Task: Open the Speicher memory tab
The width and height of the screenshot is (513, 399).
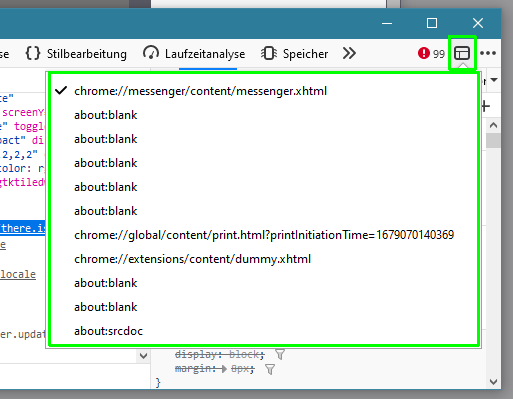Action: [x=294, y=54]
